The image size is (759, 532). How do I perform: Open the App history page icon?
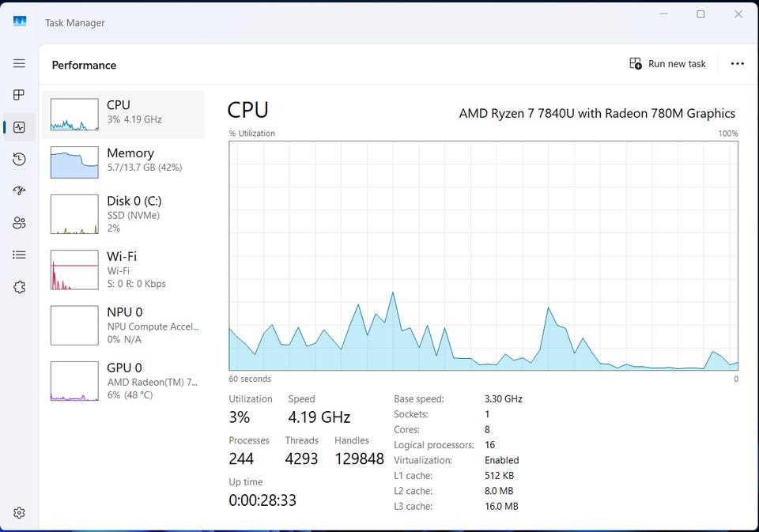click(x=19, y=159)
